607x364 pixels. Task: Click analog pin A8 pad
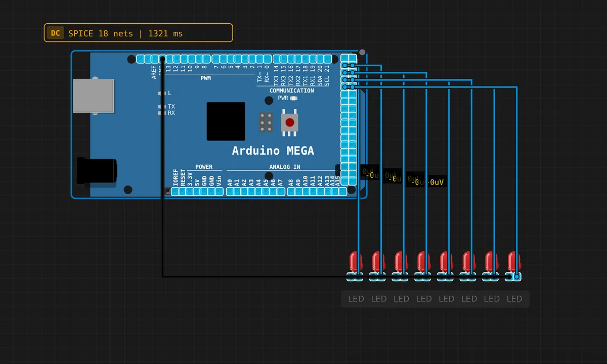(291, 192)
